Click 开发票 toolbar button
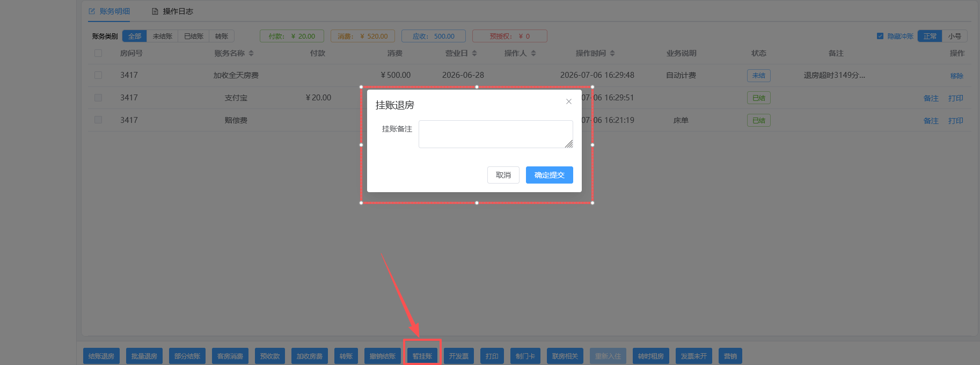This screenshot has height=365, width=980. 459,356
